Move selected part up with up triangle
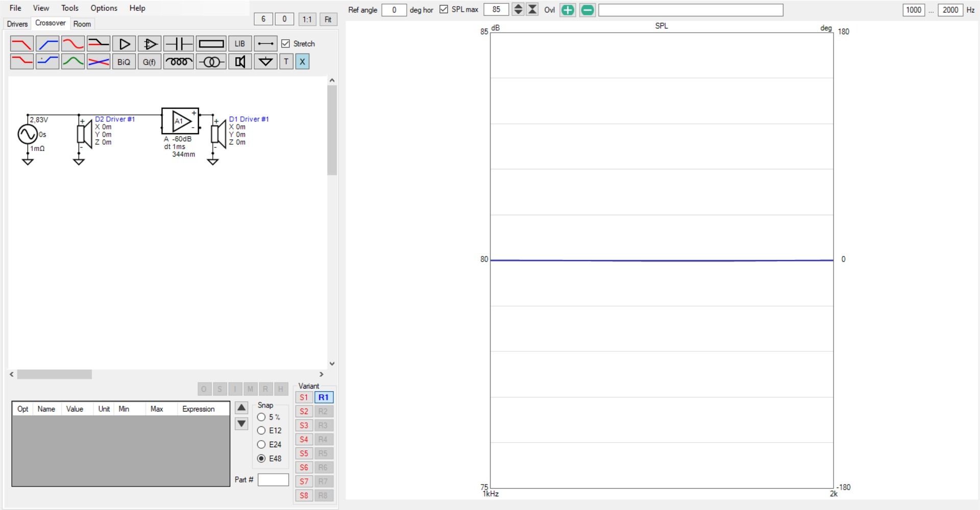 click(x=241, y=408)
